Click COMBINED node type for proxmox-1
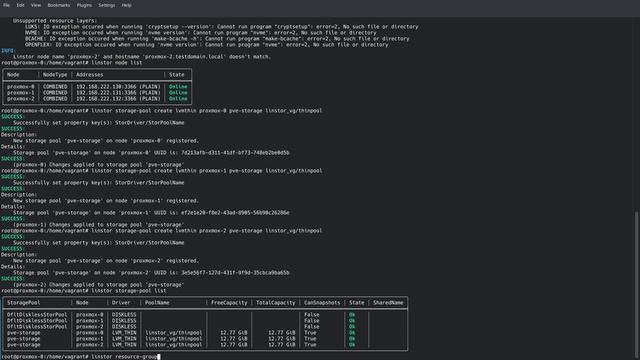640x360 pixels. (x=55, y=93)
